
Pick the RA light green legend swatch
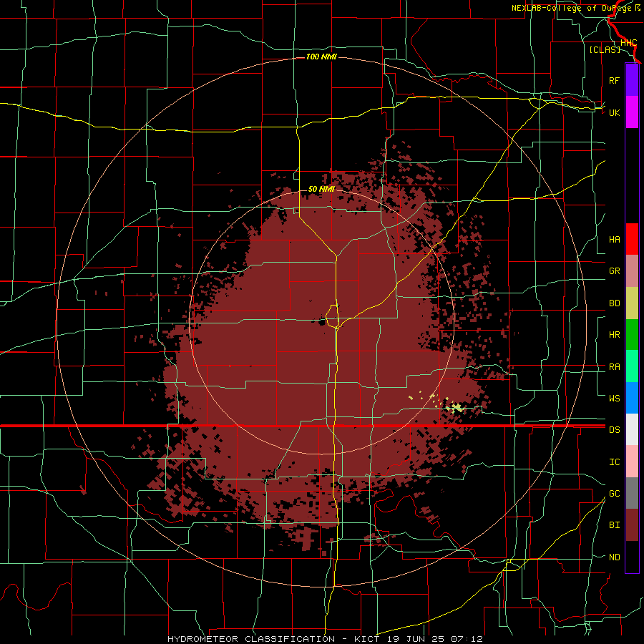click(x=632, y=366)
